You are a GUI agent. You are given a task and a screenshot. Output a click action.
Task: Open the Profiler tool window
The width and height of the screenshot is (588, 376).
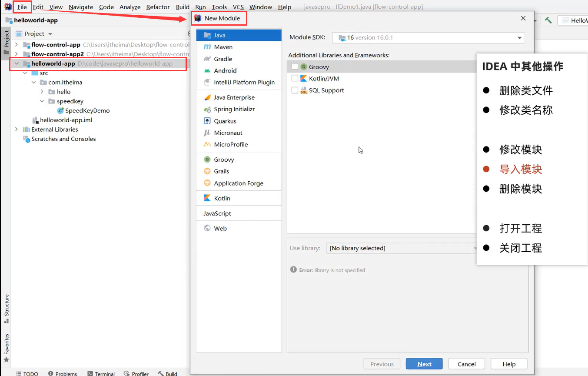pyautogui.click(x=136, y=373)
